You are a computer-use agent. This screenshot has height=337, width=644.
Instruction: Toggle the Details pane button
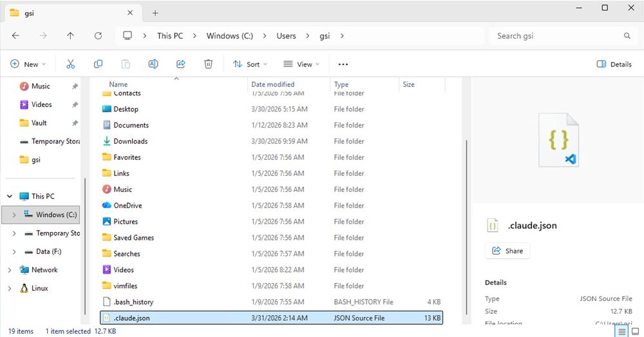614,64
